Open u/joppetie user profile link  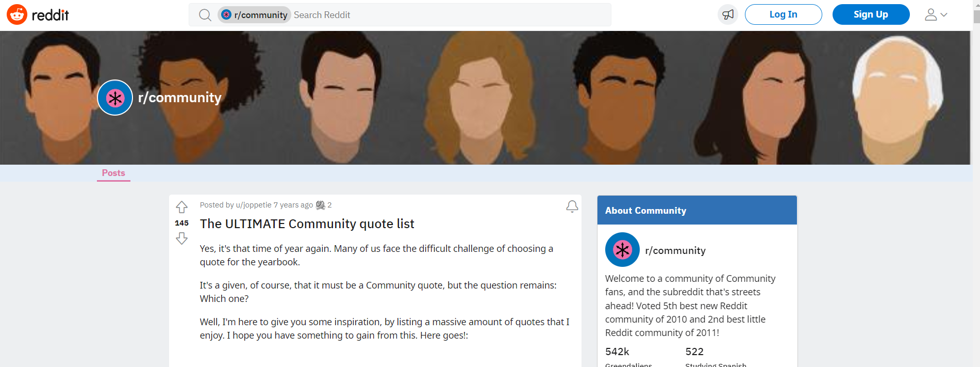(x=254, y=205)
